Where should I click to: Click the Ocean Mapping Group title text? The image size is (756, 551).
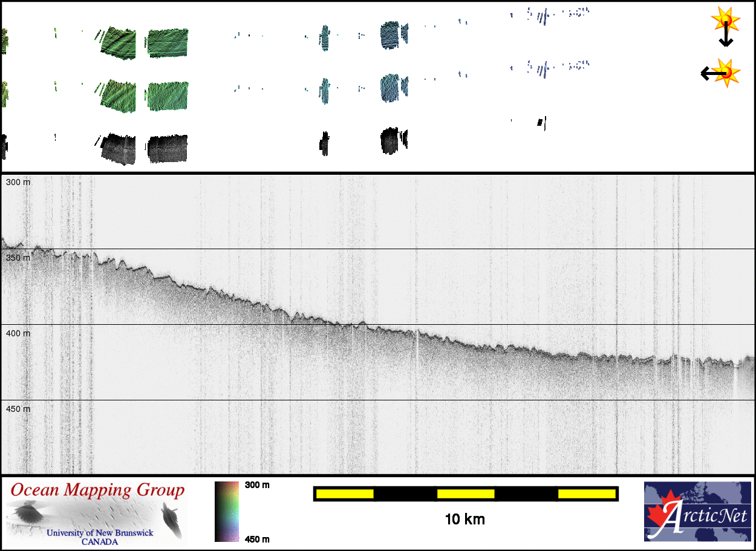(x=97, y=491)
